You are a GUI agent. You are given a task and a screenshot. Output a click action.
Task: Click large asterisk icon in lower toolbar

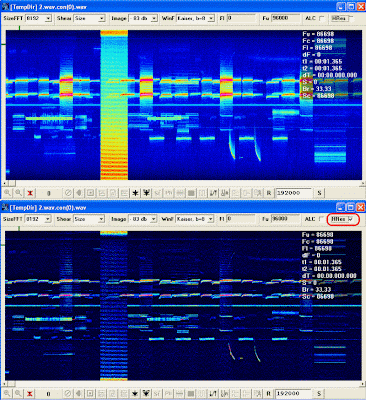point(146,394)
